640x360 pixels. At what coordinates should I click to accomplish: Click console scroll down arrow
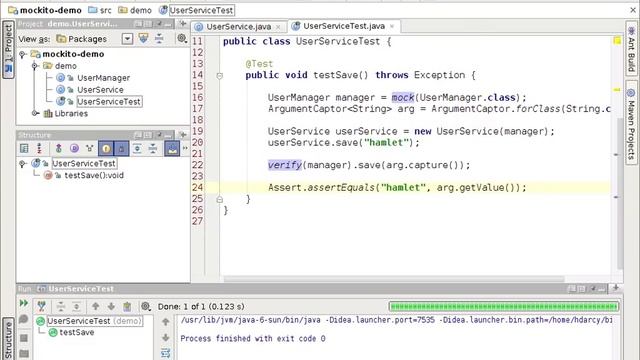pos(165,337)
